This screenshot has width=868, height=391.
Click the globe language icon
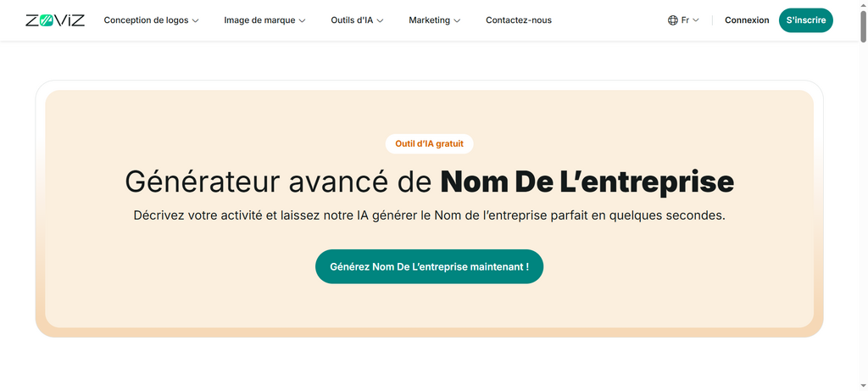[673, 20]
